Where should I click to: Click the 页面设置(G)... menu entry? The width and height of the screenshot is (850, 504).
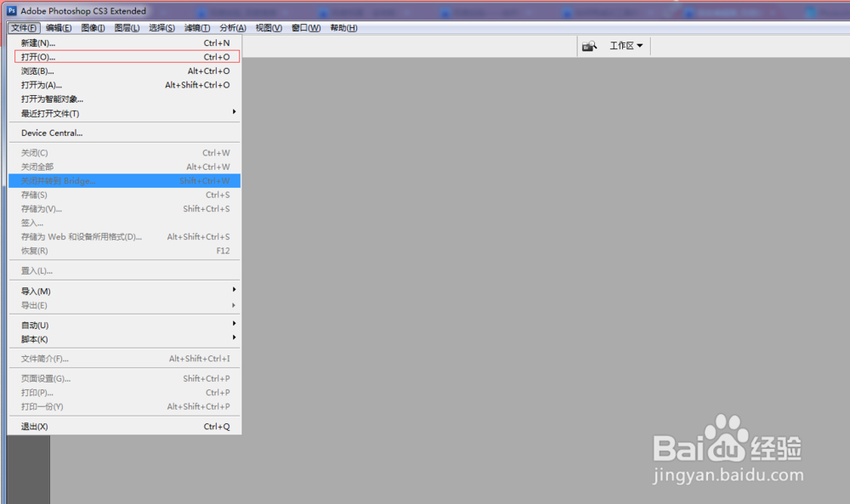[125, 379]
